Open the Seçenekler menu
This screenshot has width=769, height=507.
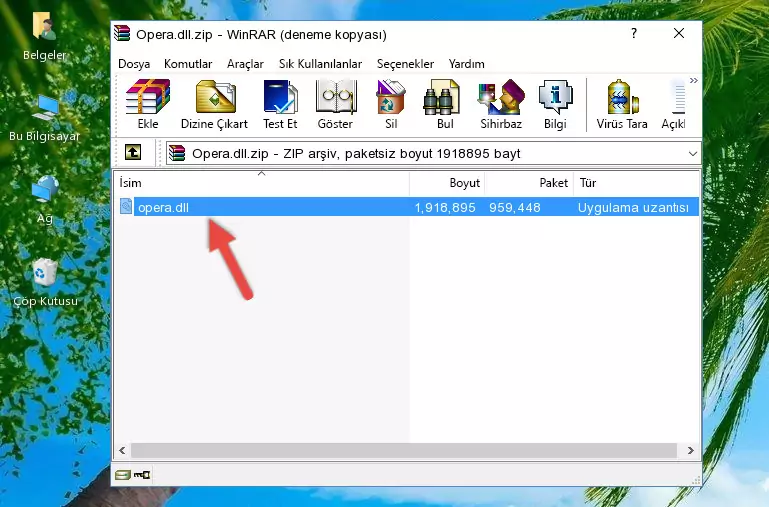tap(405, 64)
